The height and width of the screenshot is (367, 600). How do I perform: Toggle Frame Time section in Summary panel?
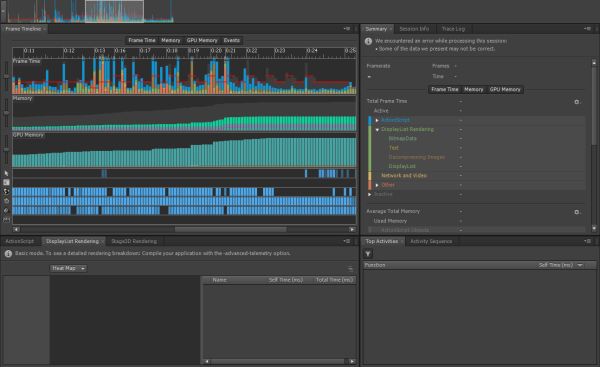[x=445, y=89]
